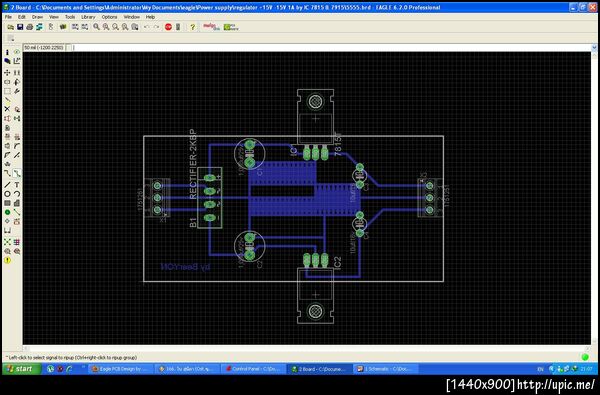
Task: Open the grid settings icon below the toolbar
Action: [x=10, y=38]
